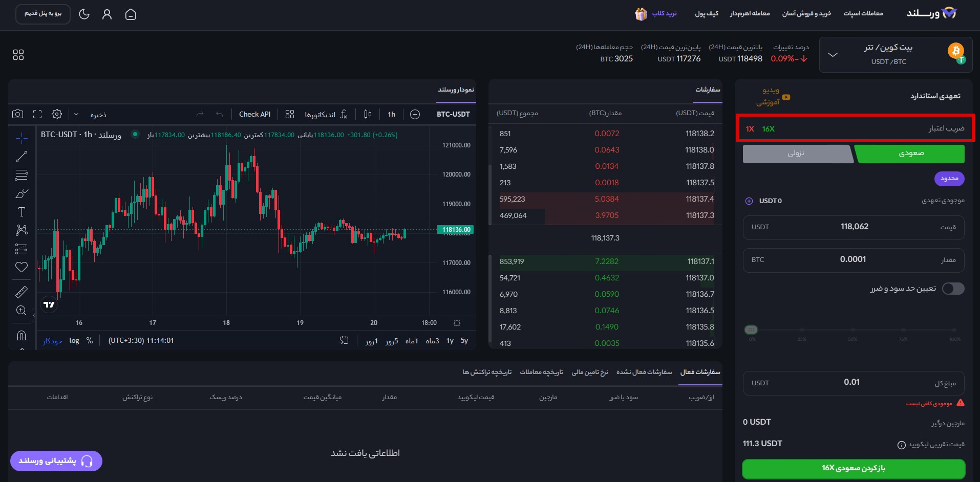This screenshot has height=482, width=980.
Task: Select the trend line drawing tool
Action: (21, 156)
